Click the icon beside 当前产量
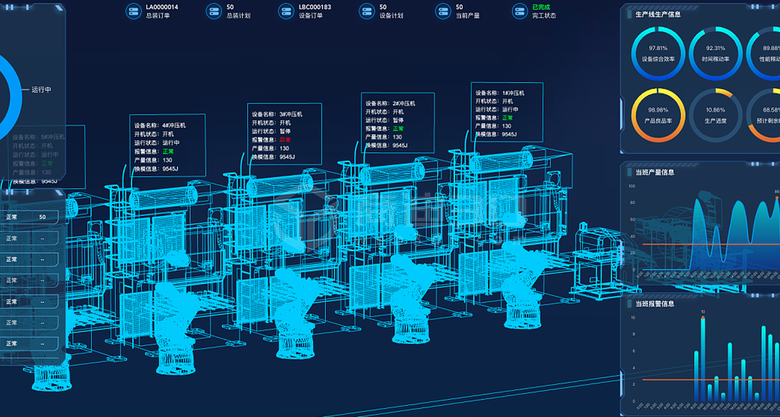The image size is (780, 417). [443, 11]
